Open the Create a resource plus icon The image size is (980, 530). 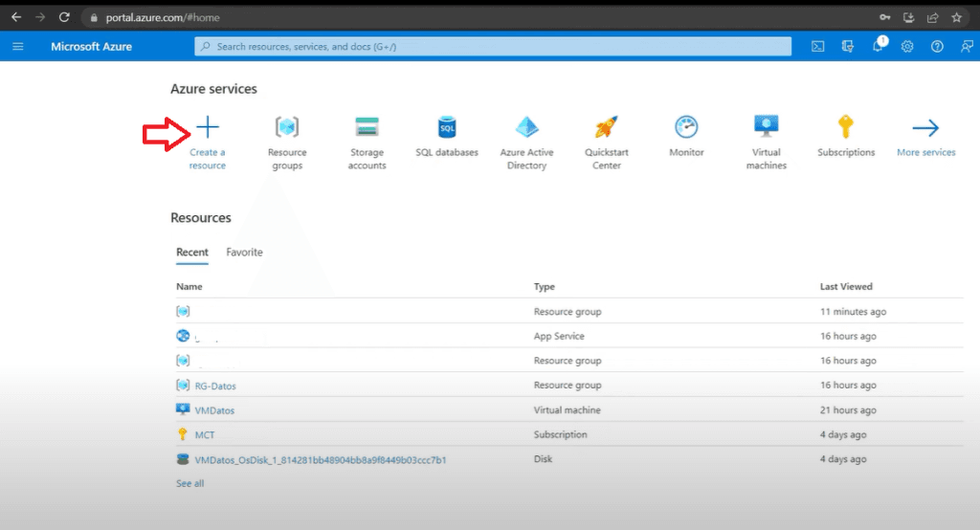208,127
